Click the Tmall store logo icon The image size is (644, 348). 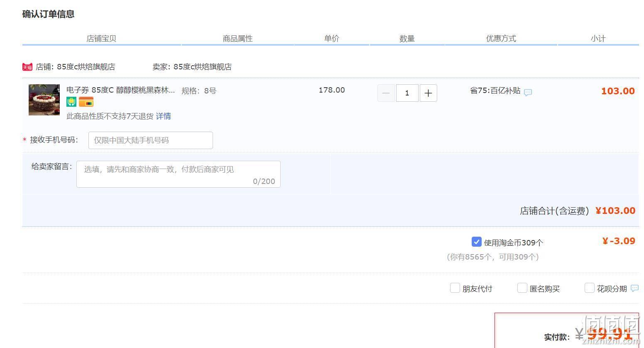[27, 67]
